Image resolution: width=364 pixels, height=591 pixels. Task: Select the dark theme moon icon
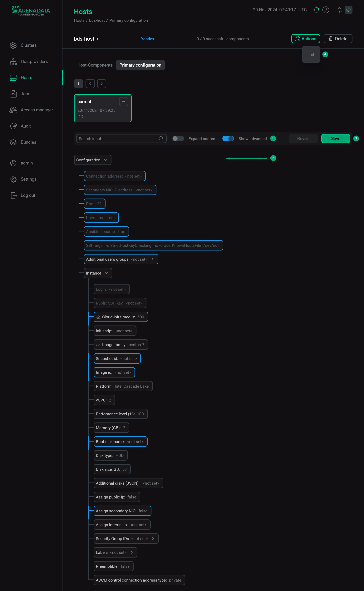[348, 10]
